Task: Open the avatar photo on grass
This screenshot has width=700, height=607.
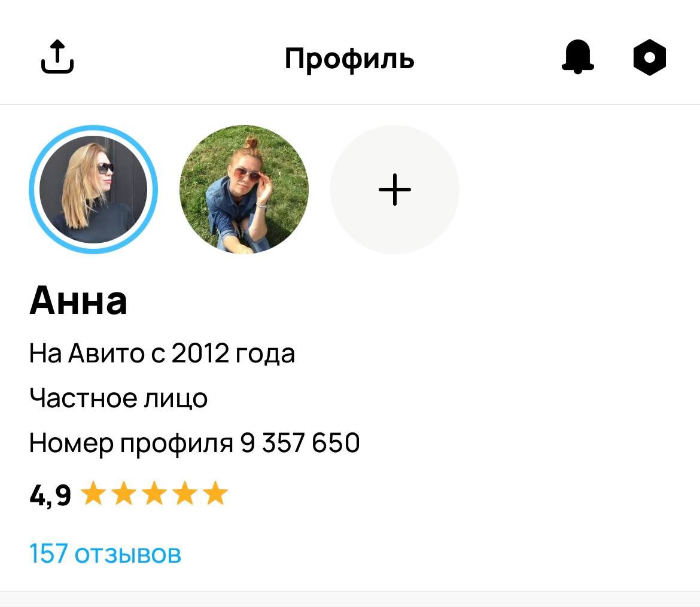Action: tap(244, 190)
